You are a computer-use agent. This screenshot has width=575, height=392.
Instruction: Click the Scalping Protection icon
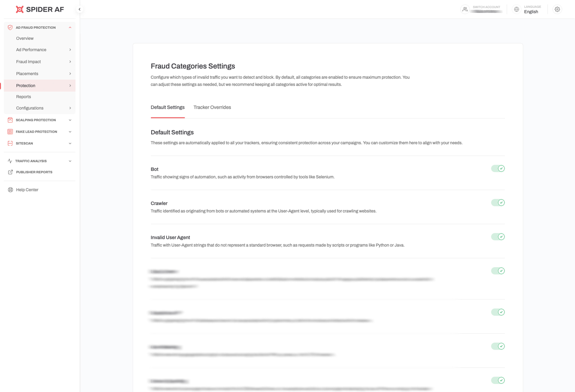10,120
